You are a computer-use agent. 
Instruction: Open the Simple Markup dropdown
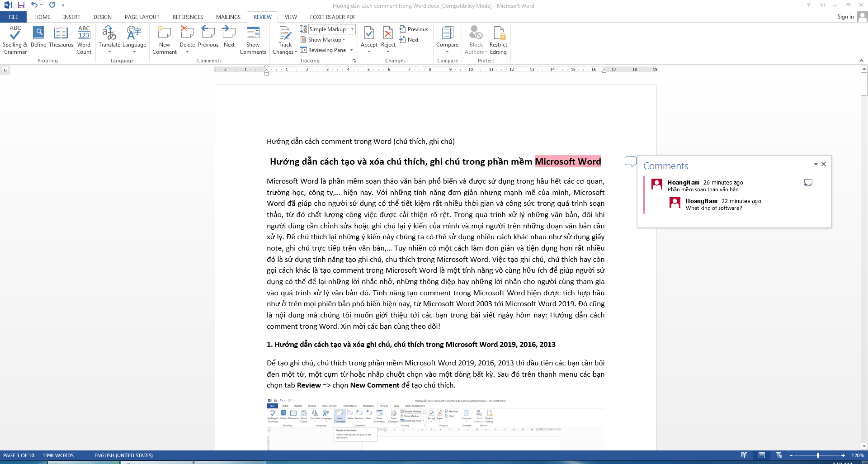[352, 29]
